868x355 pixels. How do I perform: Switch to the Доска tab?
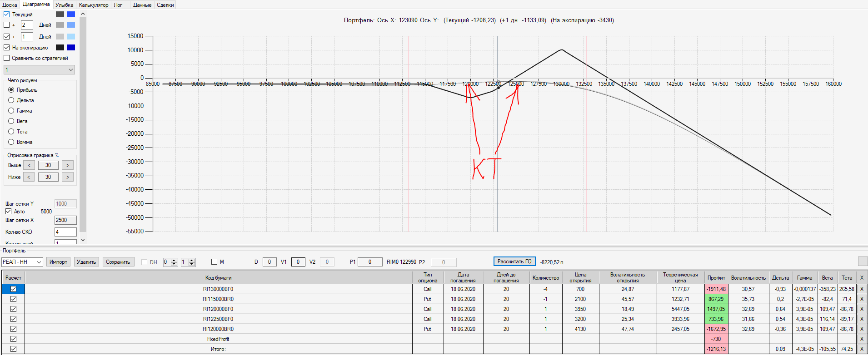coord(10,5)
